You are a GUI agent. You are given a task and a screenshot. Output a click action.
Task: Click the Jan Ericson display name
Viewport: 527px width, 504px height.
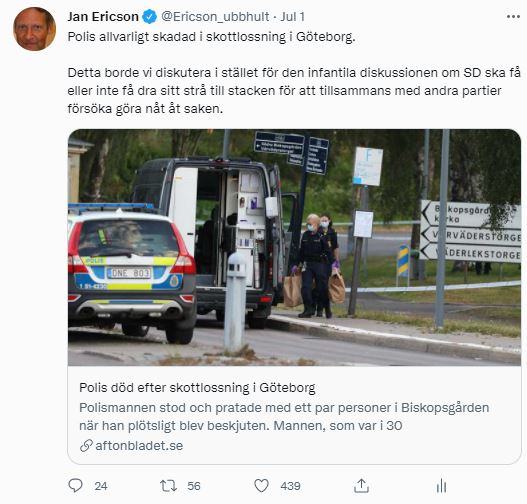(103, 16)
